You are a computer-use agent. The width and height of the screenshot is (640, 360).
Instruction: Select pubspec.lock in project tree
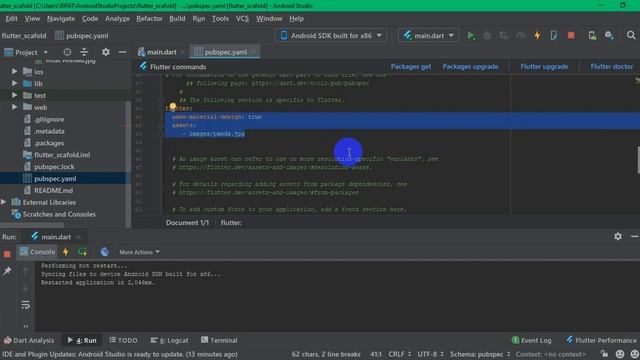[x=54, y=167]
